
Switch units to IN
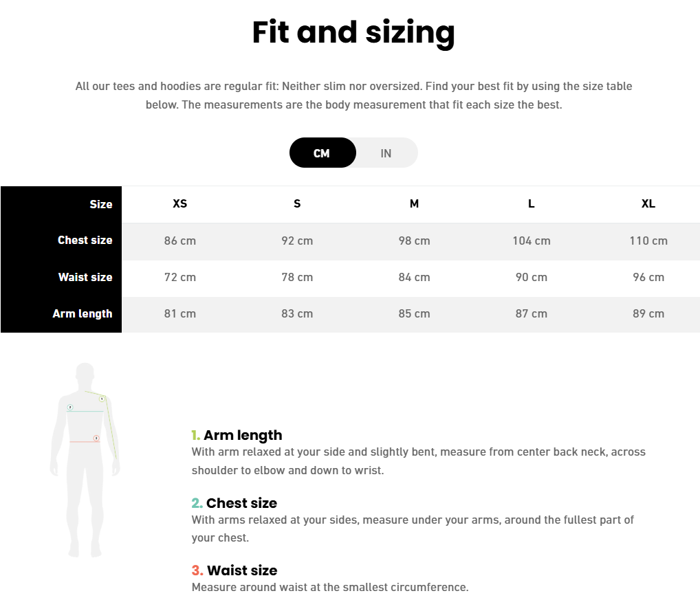coord(386,153)
